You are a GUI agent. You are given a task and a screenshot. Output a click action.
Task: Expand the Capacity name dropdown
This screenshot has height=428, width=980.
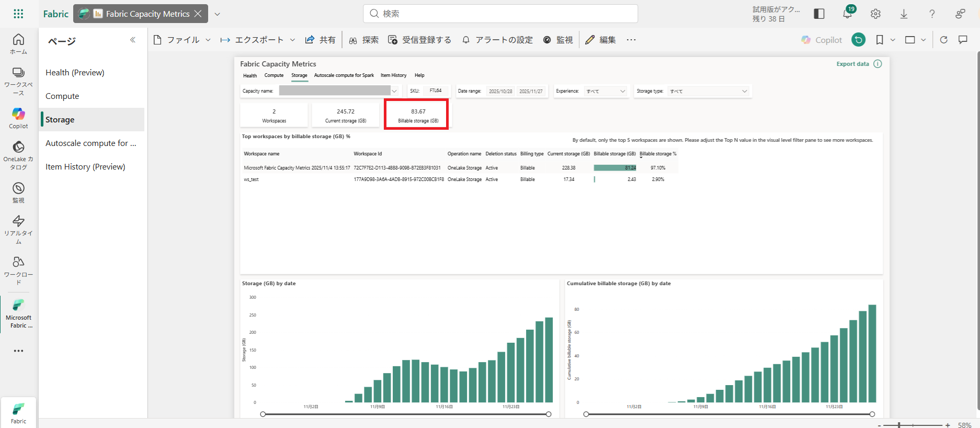point(394,91)
